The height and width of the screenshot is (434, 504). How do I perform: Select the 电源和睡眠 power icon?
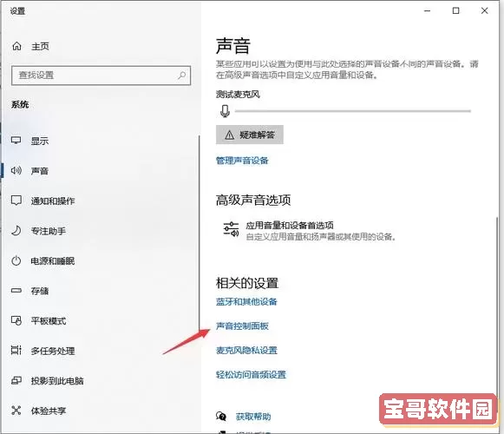coord(16,260)
